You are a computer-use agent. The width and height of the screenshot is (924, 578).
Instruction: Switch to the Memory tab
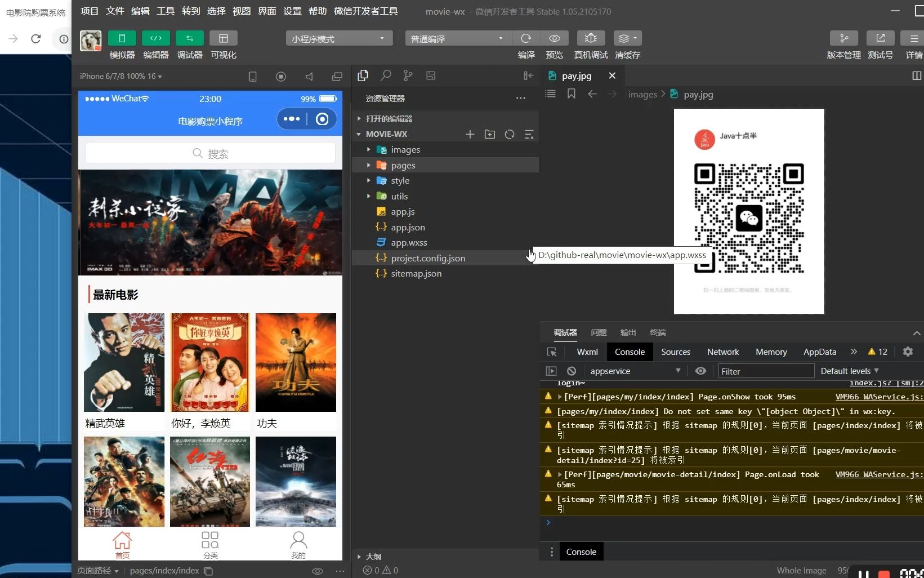(771, 352)
